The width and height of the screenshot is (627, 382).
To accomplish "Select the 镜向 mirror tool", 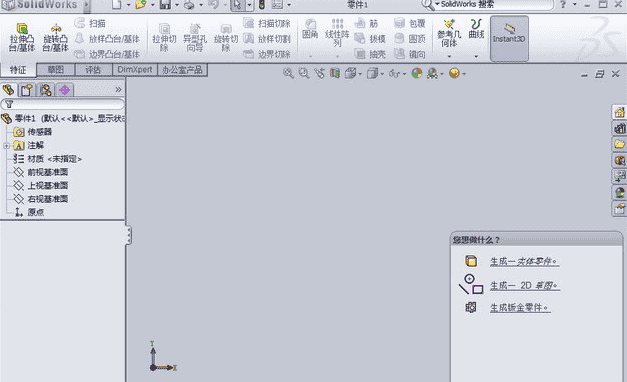I will tap(409, 54).
